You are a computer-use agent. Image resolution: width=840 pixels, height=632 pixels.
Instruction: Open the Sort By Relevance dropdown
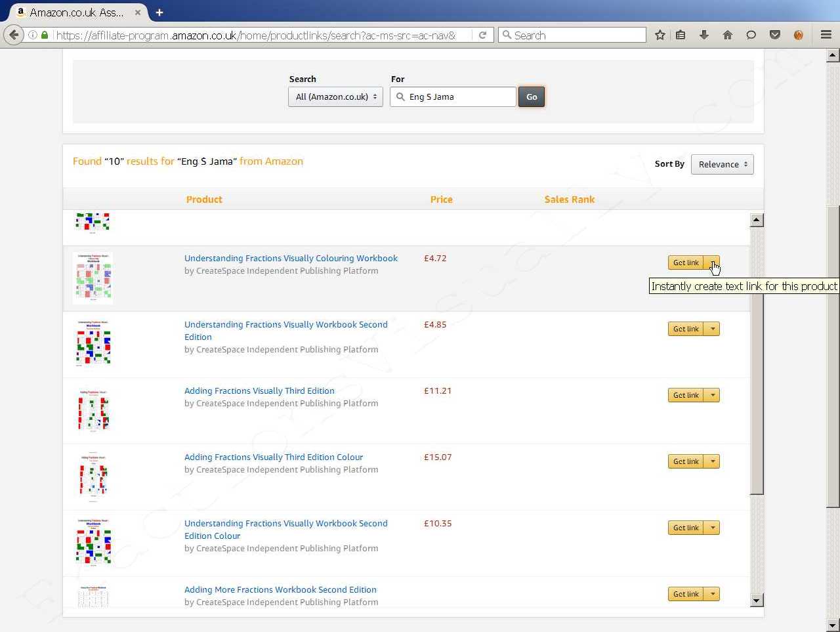722,164
